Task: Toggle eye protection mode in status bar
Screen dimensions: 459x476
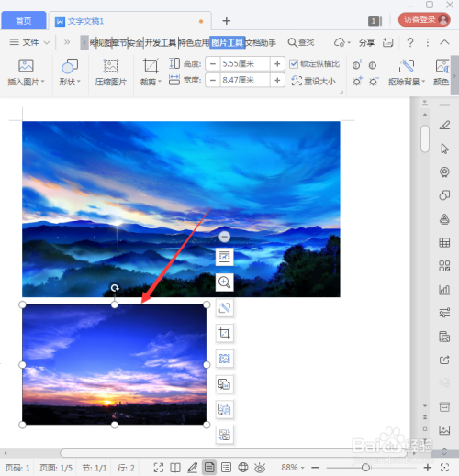Action: pyautogui.click(x=260, y=468)
